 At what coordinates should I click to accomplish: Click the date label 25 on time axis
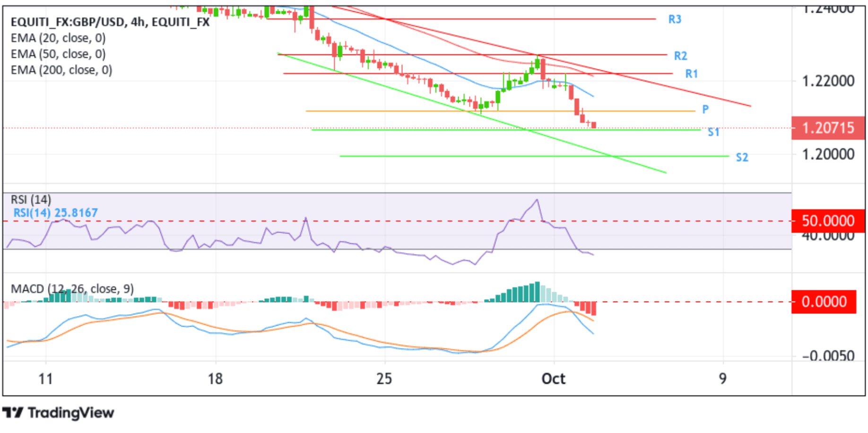point(384,379)
